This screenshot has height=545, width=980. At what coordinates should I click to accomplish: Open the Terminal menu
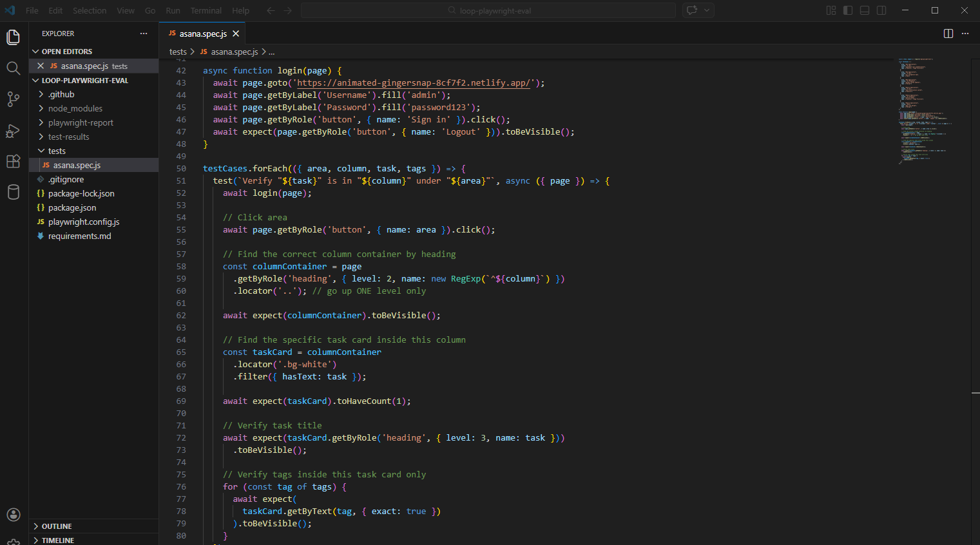click(x=206, y=10)
